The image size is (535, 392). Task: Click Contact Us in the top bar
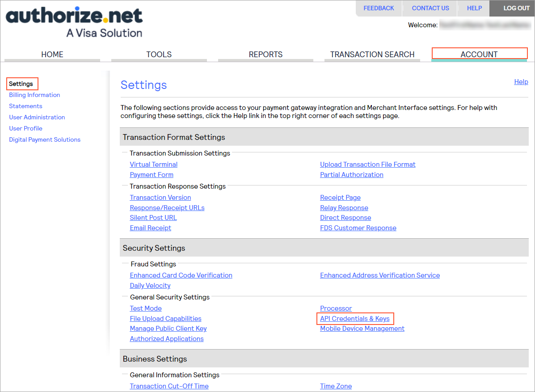pyautogui.click(x=430, y=8)
